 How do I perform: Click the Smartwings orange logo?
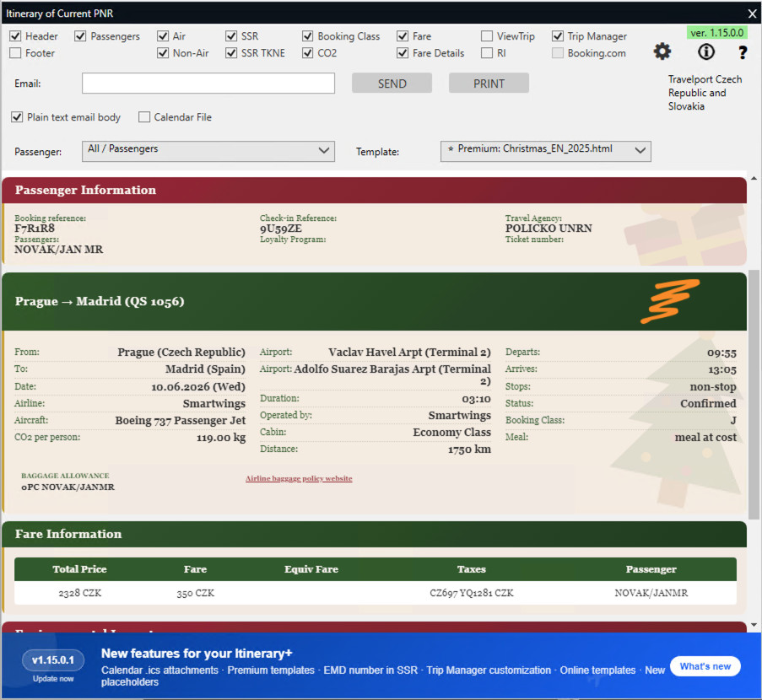pyautogui.click(x=669, y=301)
